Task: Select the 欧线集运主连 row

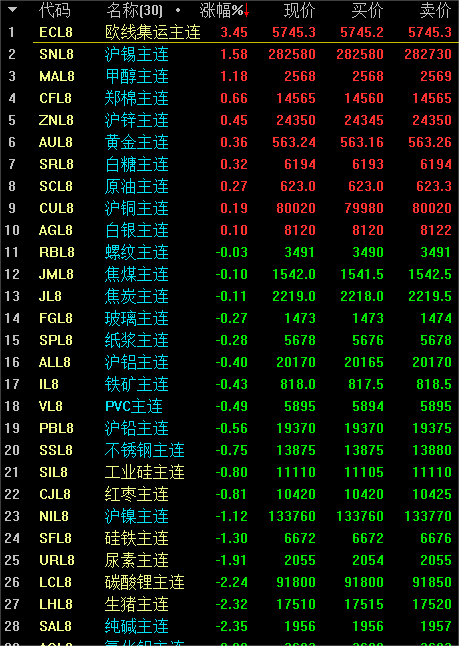Action: 230,32
